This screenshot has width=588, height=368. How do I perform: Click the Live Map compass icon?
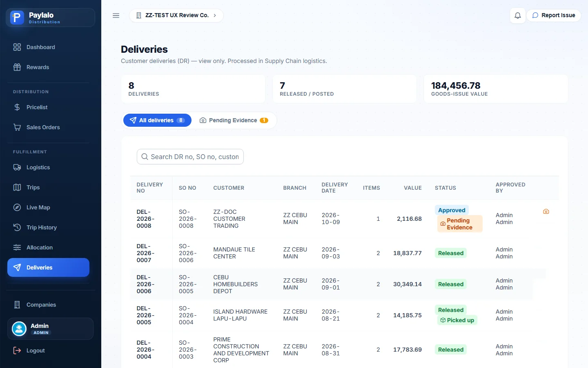point(17,207)
